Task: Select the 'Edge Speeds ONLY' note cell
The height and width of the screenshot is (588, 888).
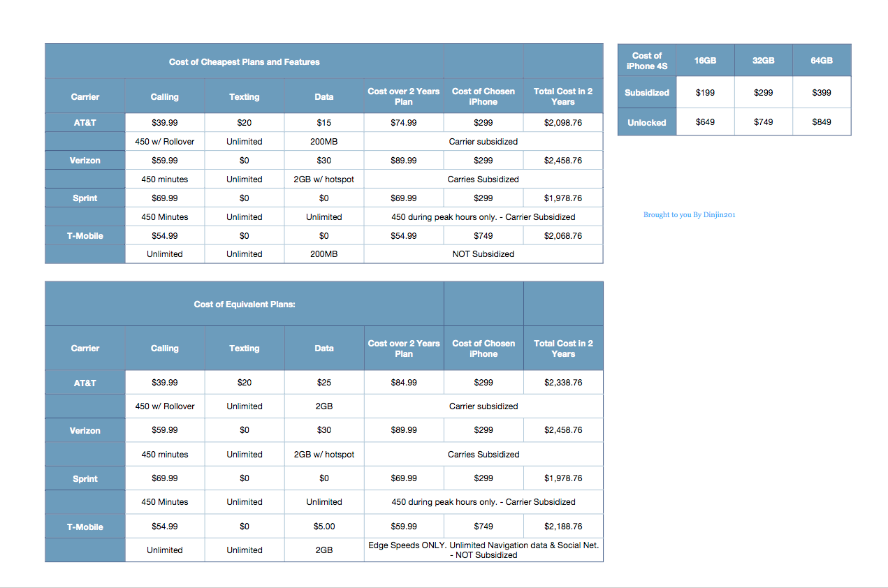Action: (483, 550)
